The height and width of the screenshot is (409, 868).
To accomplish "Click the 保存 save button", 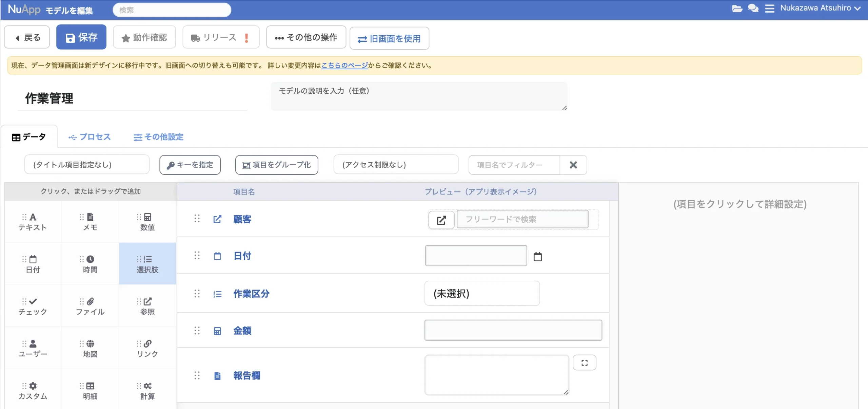I will pos(81,37).
